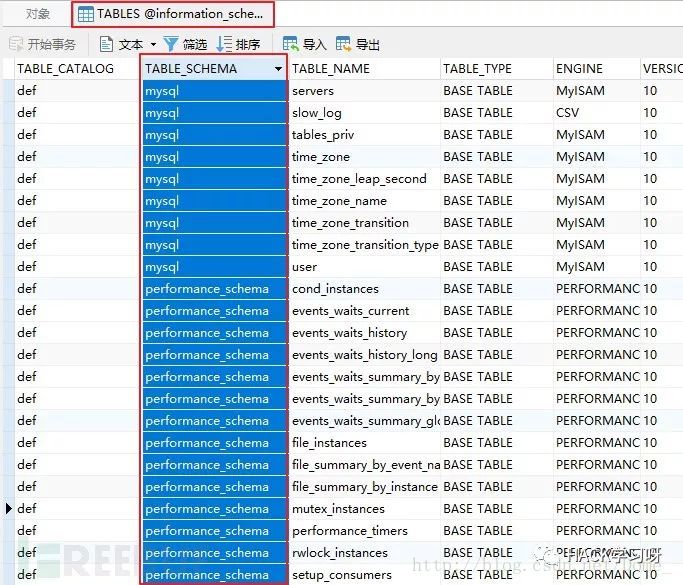Click the Begin Transaction (开始事务) icon
Viewport: 683px width, 585px height.
click(16, 45)
